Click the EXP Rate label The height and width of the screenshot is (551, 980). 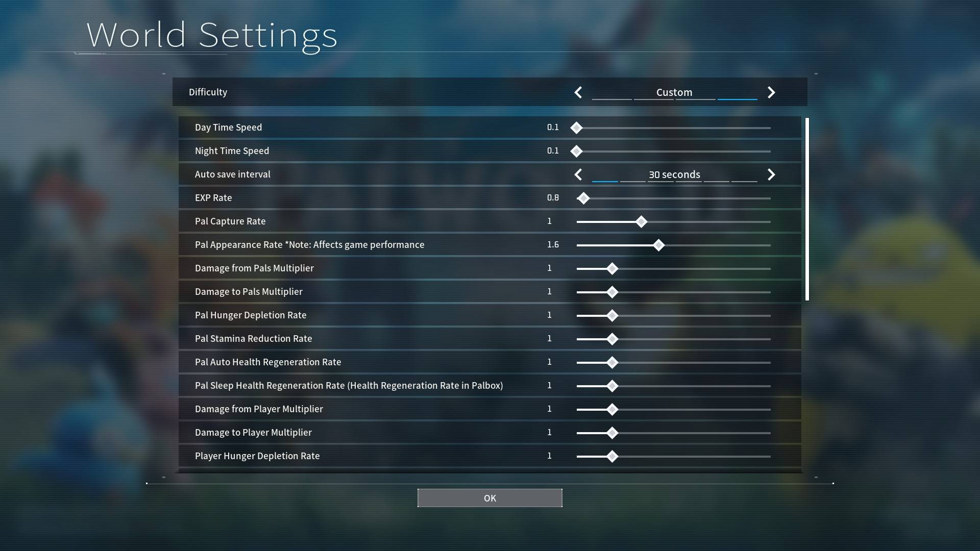coord(213,198)
